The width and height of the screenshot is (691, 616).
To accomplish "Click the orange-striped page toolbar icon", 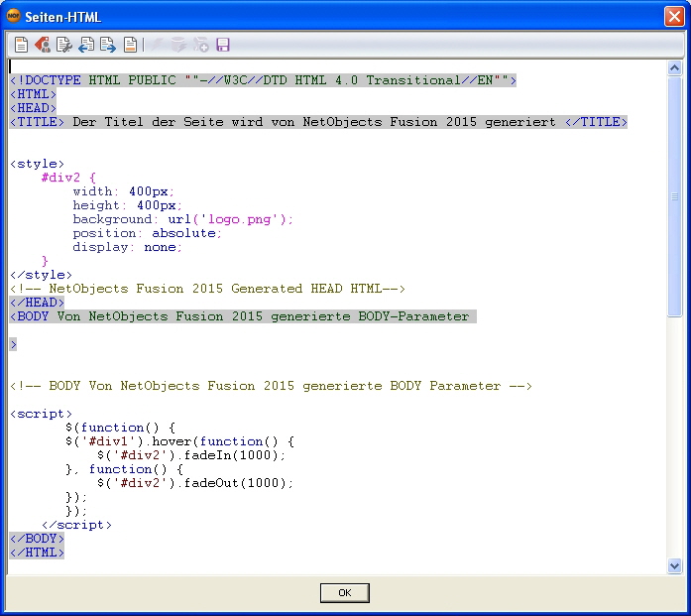I will (x=130, y=45).
